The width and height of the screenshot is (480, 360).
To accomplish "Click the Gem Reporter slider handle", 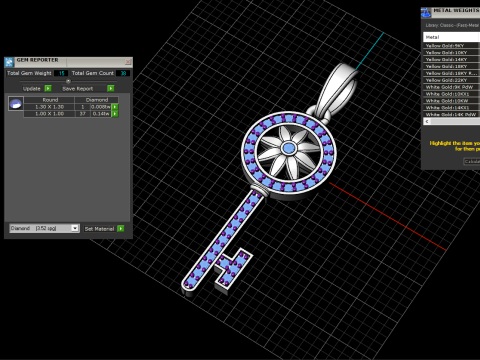I will (68, 81).
